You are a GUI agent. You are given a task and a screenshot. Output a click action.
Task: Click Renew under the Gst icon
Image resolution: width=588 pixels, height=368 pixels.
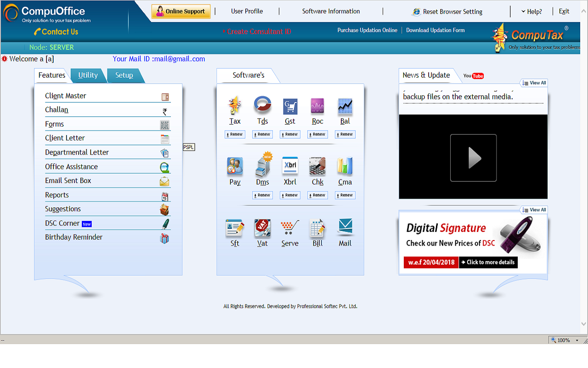(x=290, y=134)
